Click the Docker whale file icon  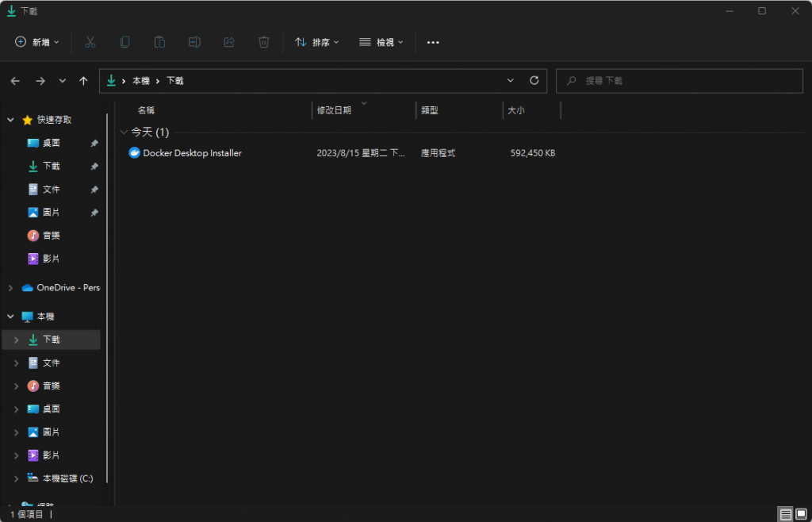tap(134, 153)
